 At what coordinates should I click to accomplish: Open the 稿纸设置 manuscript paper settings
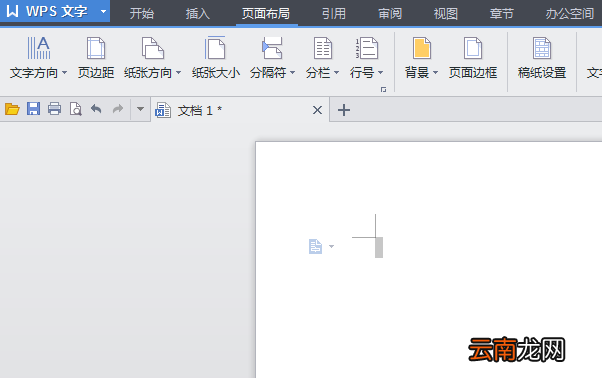(x=542, y=57)
